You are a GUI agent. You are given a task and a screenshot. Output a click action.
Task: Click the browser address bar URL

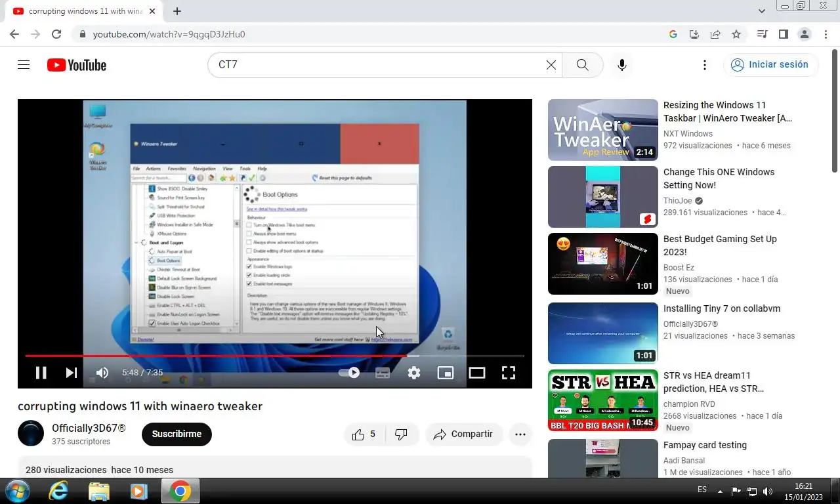click(x=169, y=34)
